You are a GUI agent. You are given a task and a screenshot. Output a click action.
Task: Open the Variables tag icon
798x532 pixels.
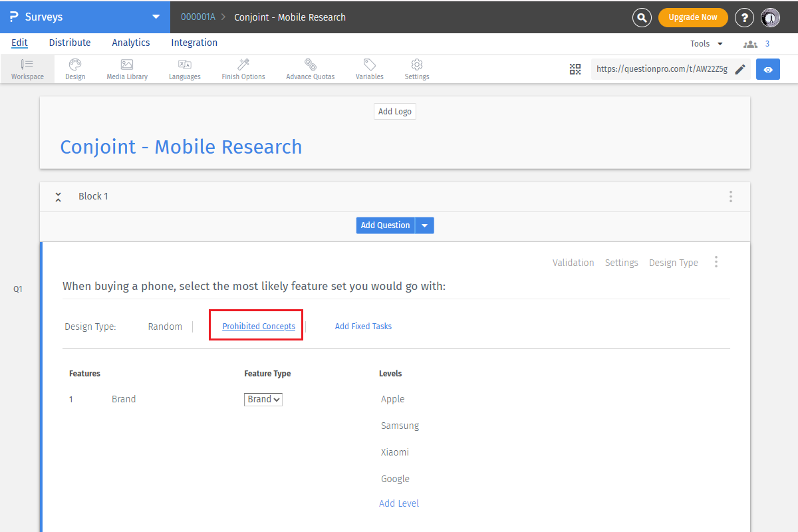369,65
